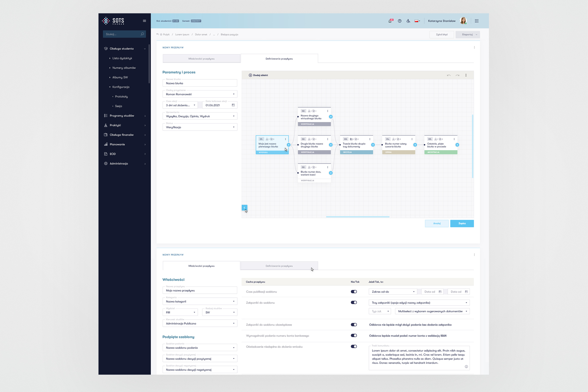Open the help question mark icon

[x=400, y=21]
